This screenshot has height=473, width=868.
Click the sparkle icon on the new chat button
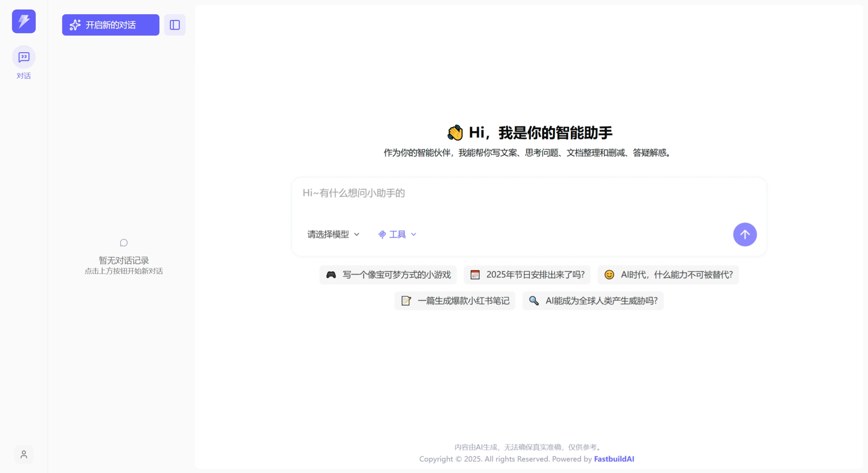pos(75,25)
